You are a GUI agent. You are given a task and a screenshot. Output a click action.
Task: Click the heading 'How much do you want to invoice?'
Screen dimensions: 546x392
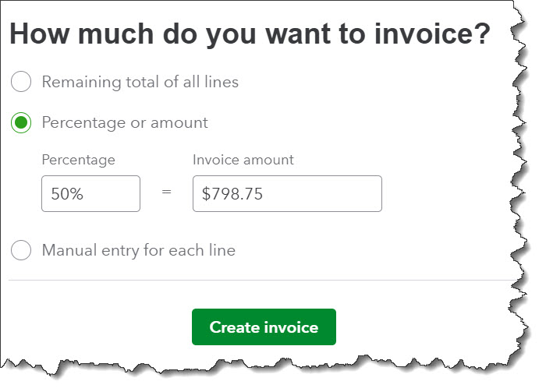pos(250,34)
